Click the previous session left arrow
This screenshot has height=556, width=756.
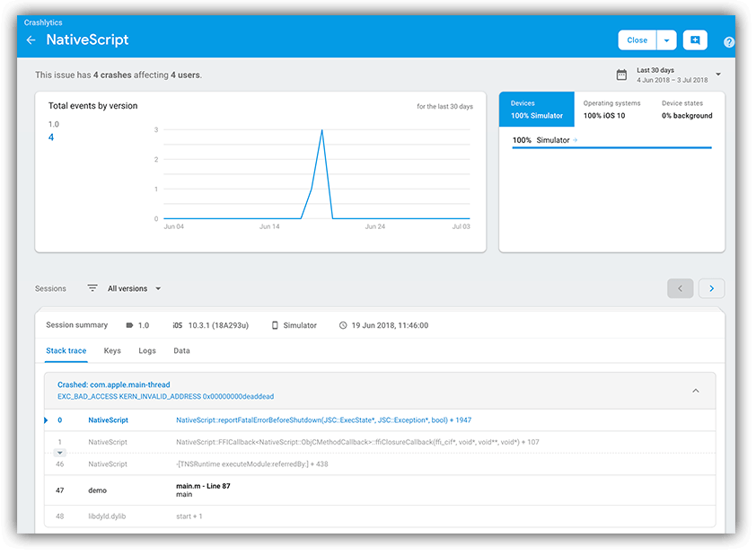(x=681, y=287)
